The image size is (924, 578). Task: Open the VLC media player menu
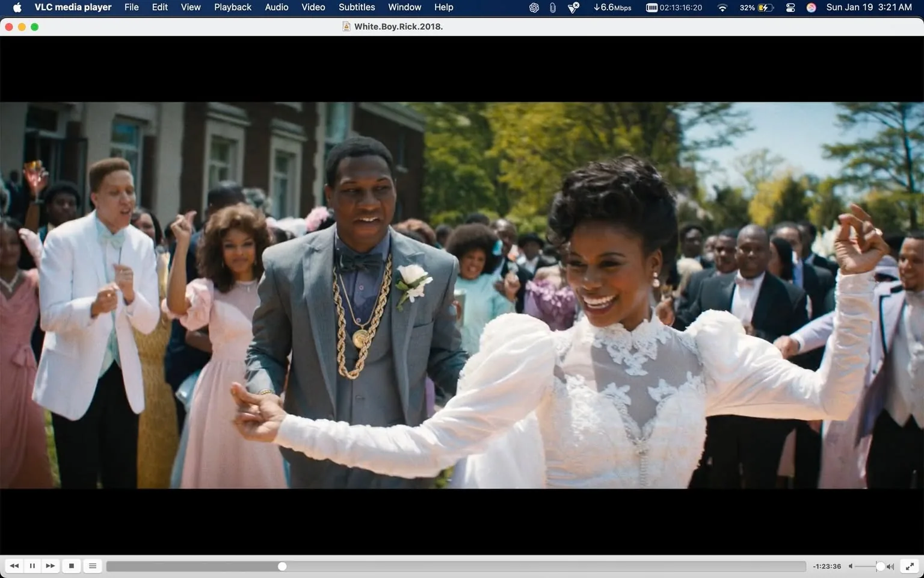72,7
